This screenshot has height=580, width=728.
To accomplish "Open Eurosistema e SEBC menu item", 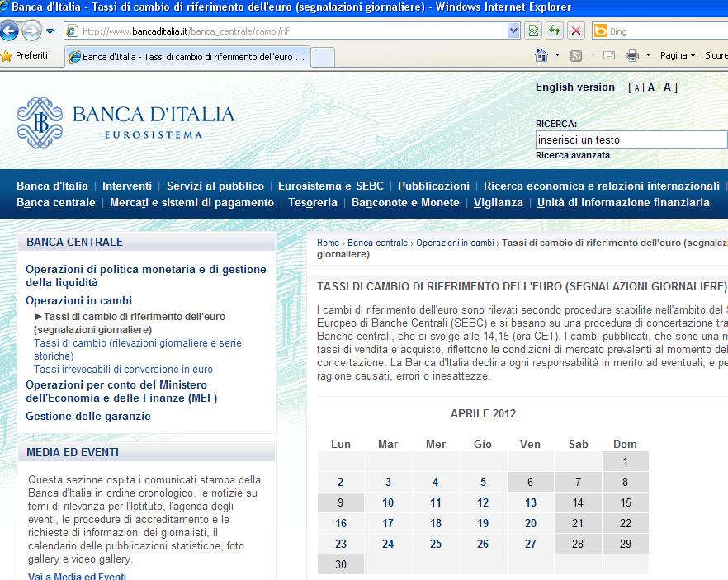I will (330, 186).
